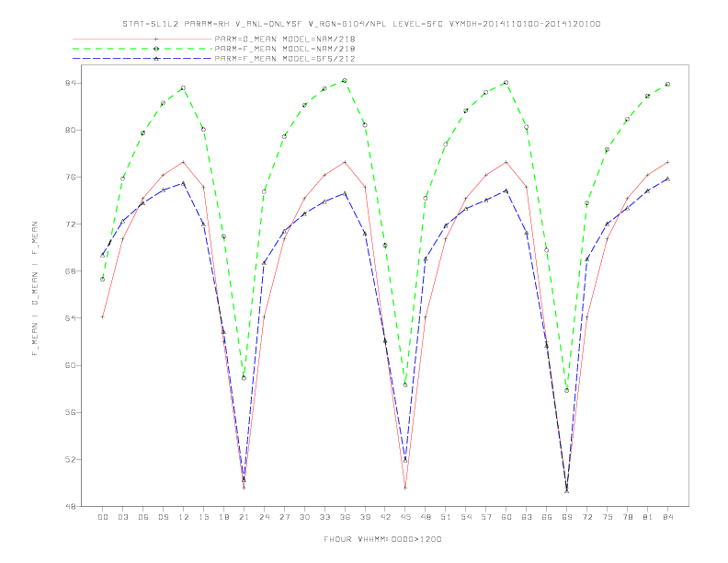Click x-axis tick label 42
Viewport: 728px width, 563px height.
point(385,517)
